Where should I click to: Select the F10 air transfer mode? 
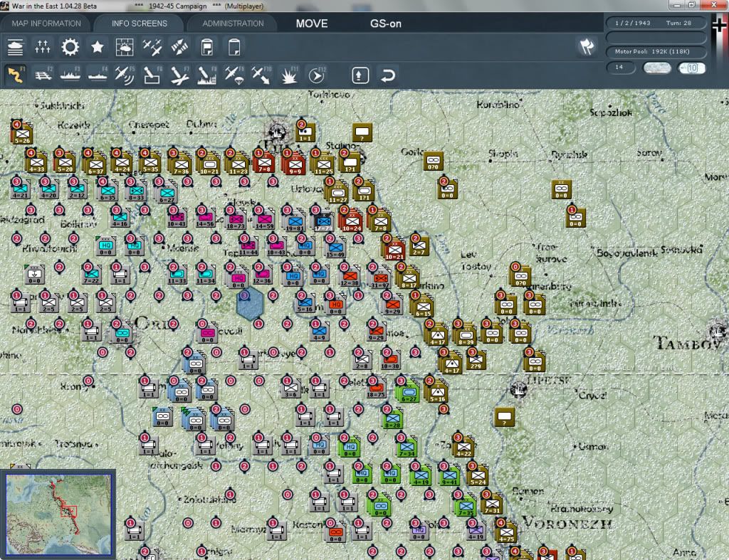pos(261,75)
